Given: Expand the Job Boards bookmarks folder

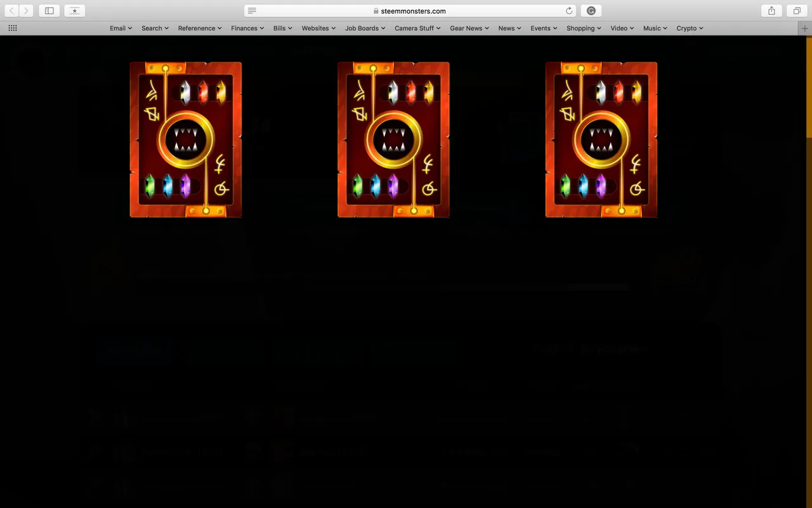Looking at the screenshot, I should click(365, 29).
